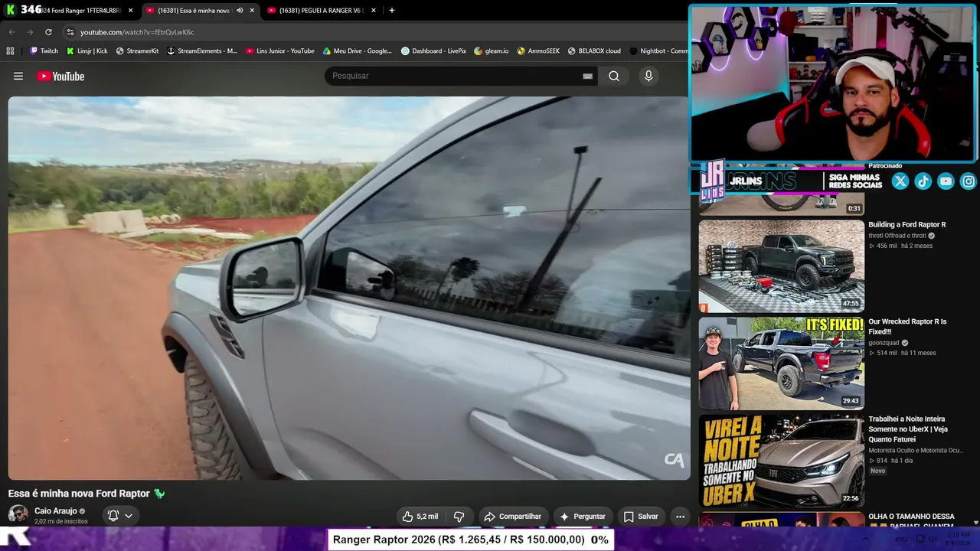Reload the YouTube page
This screenshot has width=980, height=551.
(x=48, y=32)
